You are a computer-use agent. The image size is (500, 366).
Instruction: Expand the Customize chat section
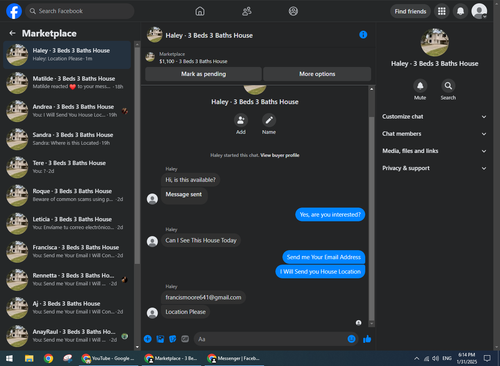tap(434, 117)
